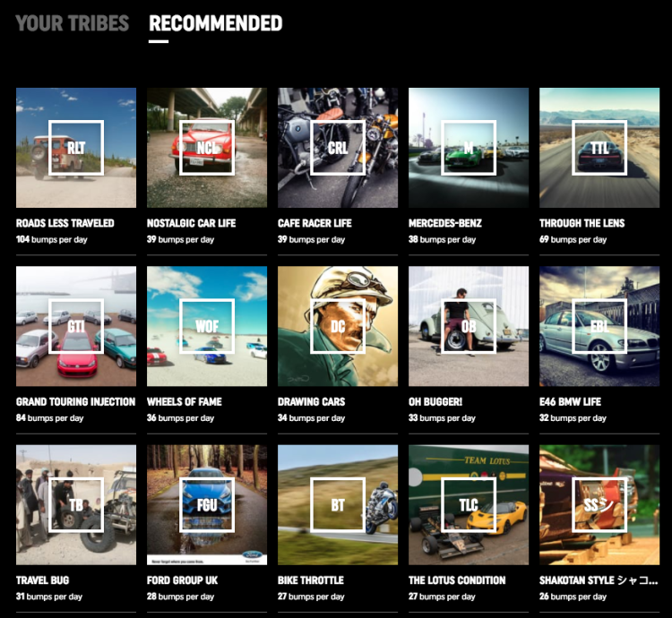Open the CRL cafe racer badge
Screen dimensions: 672x618
click(x=338, y=148)
